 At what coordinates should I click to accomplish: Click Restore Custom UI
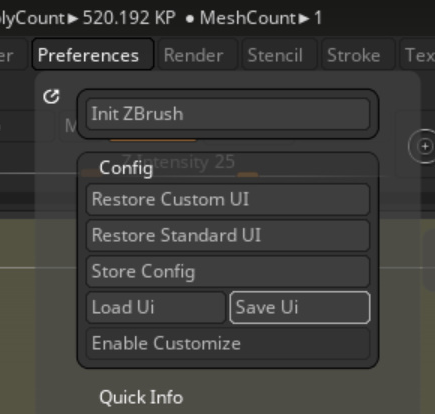point(228,199)
